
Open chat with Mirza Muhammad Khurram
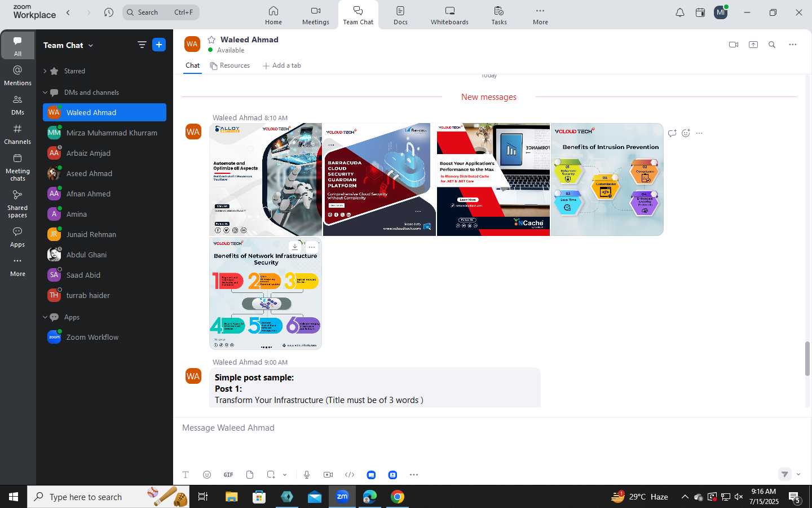(104, 133)
